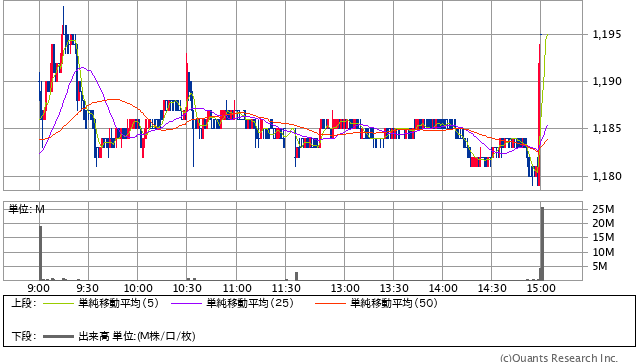Select the 単純移動平均(50) legend entry
This screenshot has width=638, height=362.
(393, 303)
